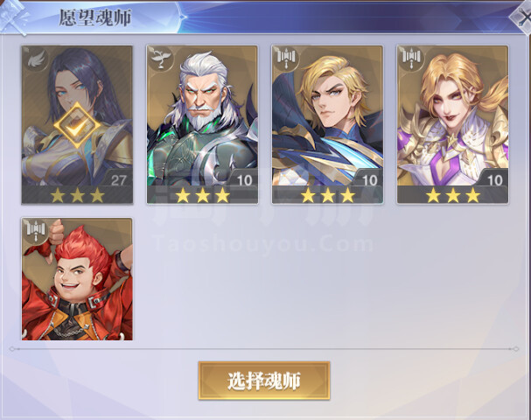531x420 pixels.
Task: Click the wing type icon on dark-haired card
Action: click(x=36, y=59)
